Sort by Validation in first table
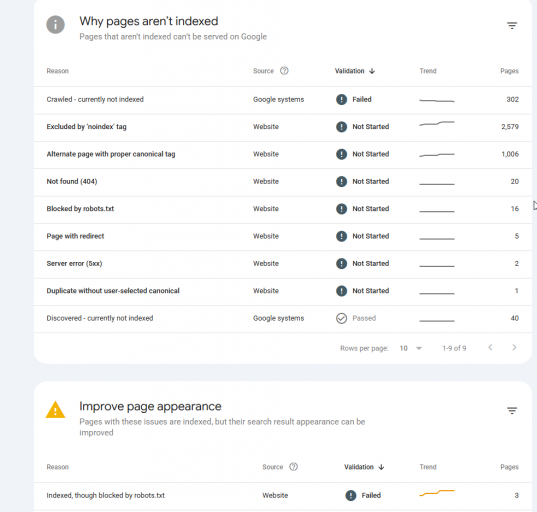 click(x=355, y=71)
